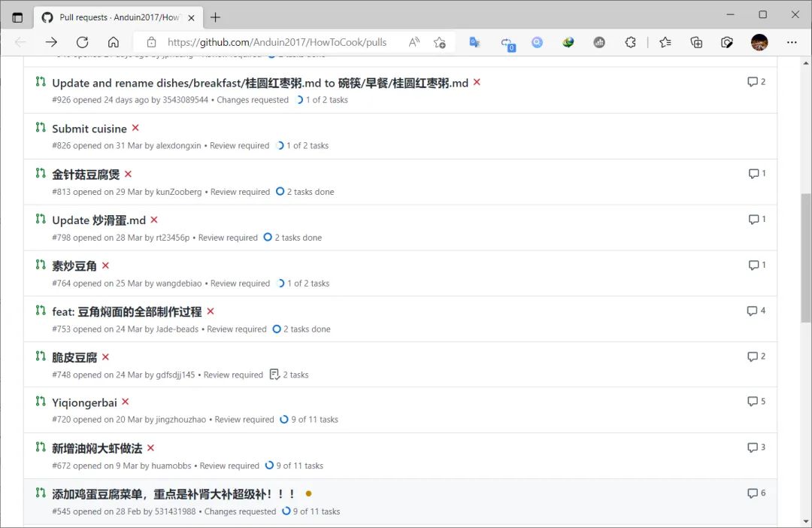Open the Yiqiongerbai pull request
Image resolution: width=812 pixels, height=528 pixels.
(84, 402)
